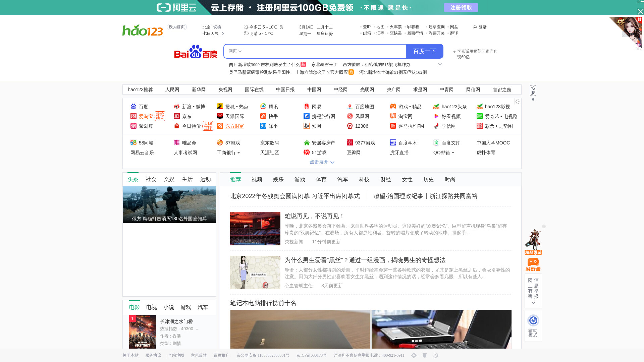Open the 游戏 gamepad icon link
The width and height of the screenshot is (644, 362).
(x=393, y=106)
